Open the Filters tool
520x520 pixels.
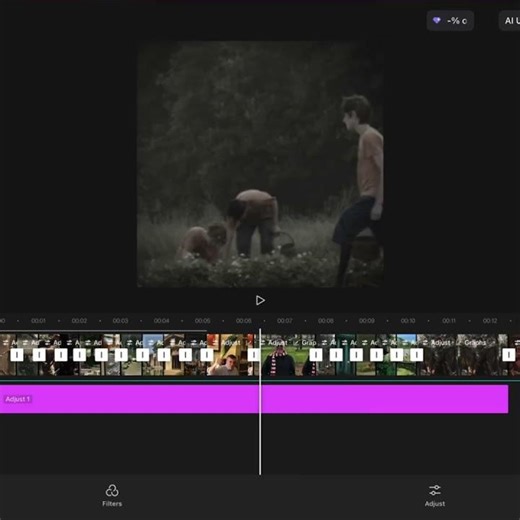point(112,496)
